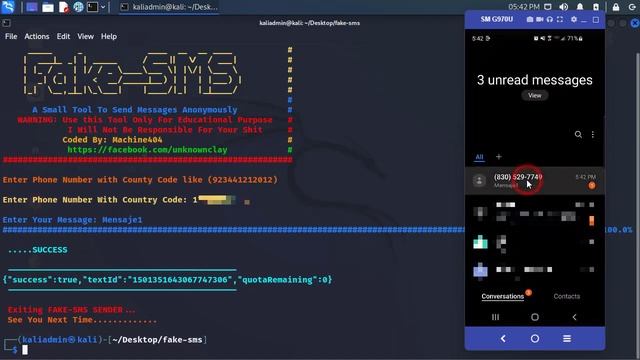640x360 pixels.
Task: Open the Edit menu in terminal
Action: pyautogui.click(x=63, y=36)
